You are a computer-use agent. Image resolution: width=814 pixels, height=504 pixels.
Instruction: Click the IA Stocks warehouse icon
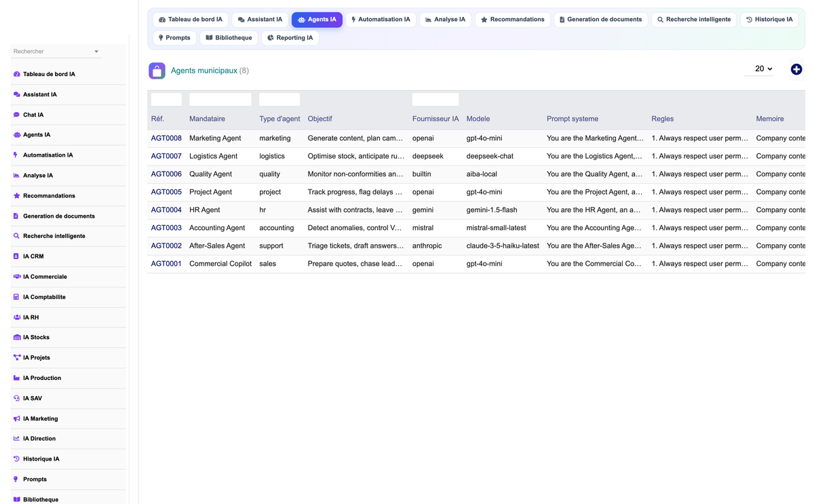coord(17,337)
